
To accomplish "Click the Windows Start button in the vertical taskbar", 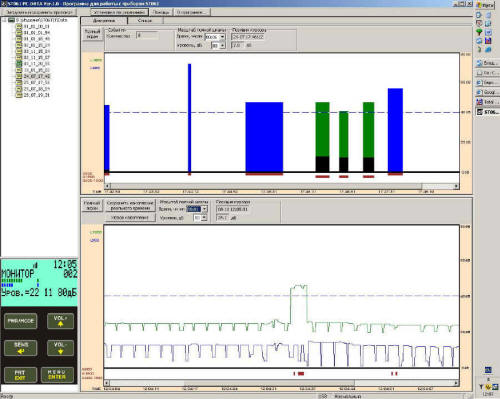I will (x=486, y=5).
